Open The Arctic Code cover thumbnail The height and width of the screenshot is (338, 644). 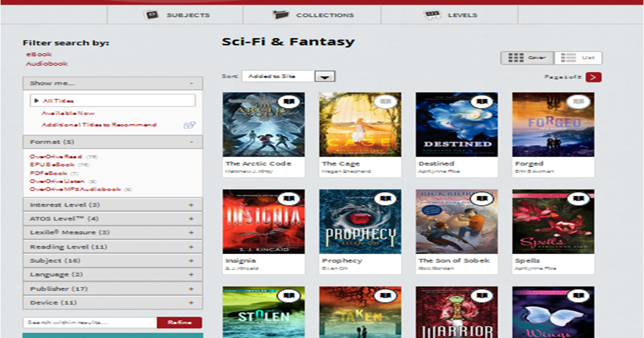[263, 124]
